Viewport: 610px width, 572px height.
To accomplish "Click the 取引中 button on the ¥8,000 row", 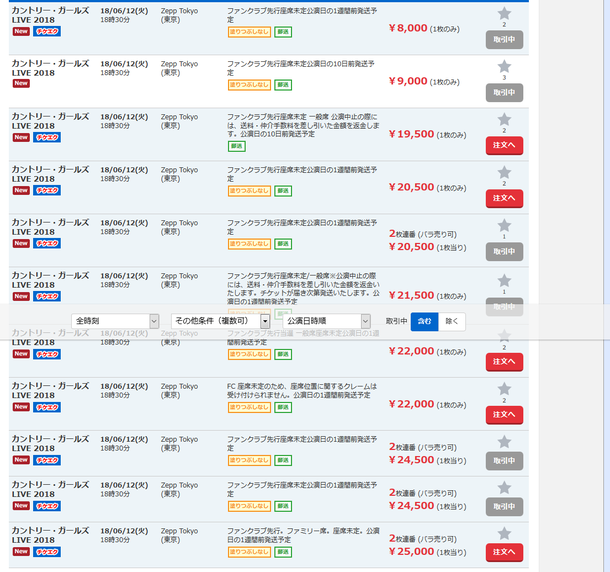I will (x=504, y=40).
